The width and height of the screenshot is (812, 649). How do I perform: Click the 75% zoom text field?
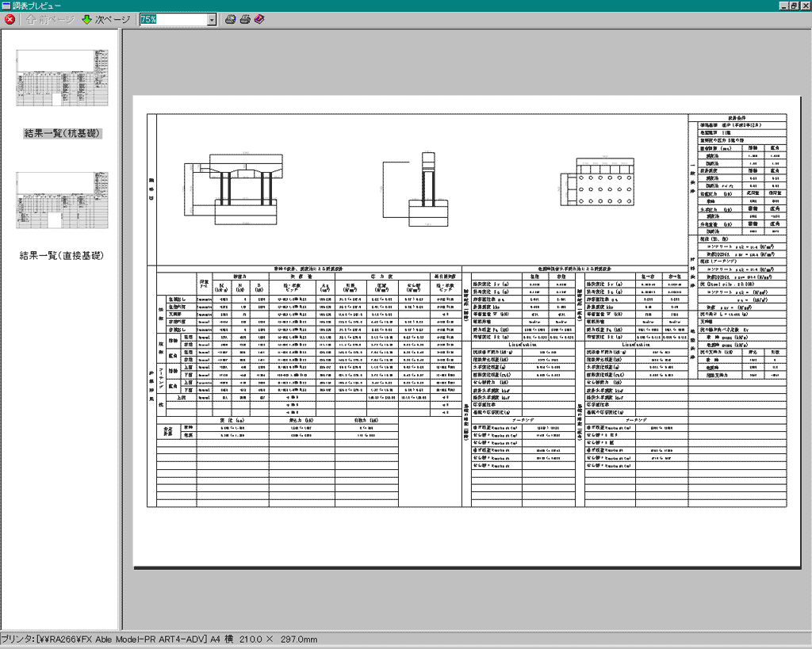(x=172, y=20)
